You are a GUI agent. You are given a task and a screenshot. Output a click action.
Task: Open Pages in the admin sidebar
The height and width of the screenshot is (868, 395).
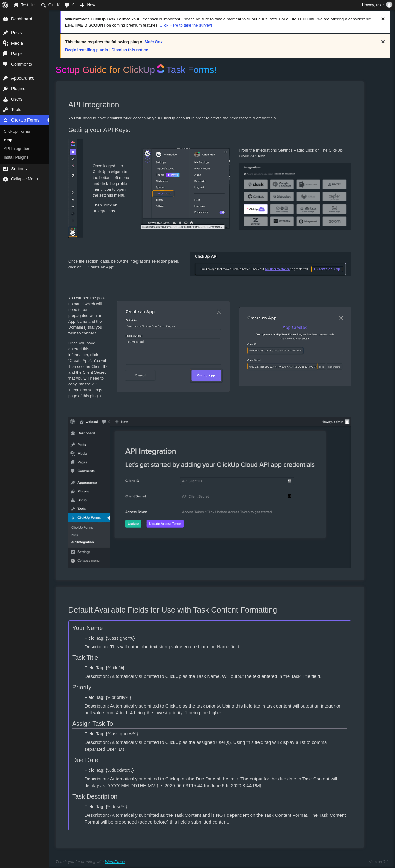tap(25, 54)
